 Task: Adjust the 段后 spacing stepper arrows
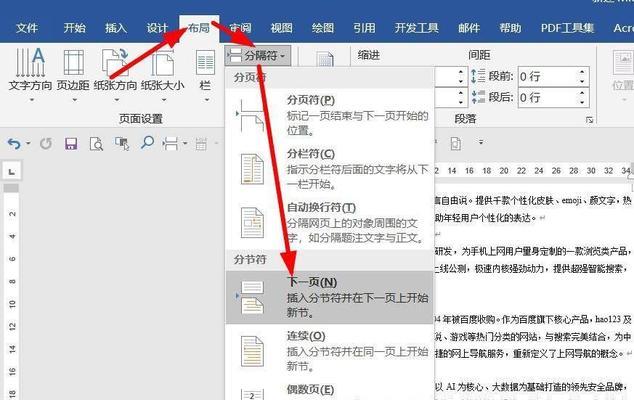pyautogui.click(x=582, y=97)
